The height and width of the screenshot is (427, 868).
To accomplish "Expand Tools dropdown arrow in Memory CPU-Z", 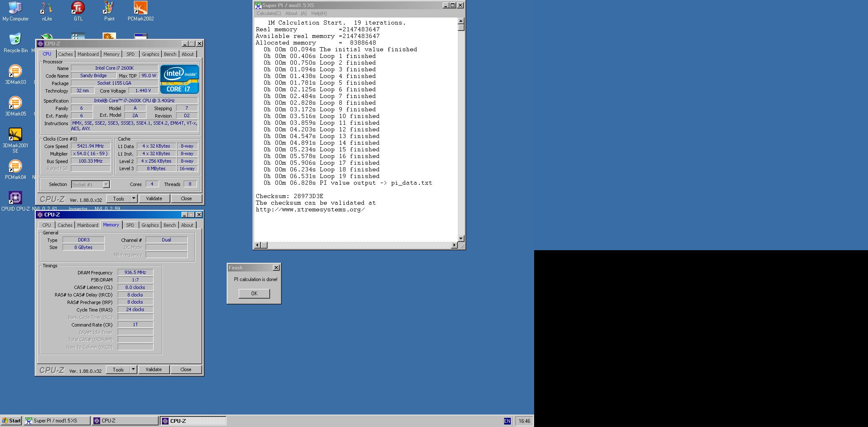I will pyautogui.click(x=134, y=369).
